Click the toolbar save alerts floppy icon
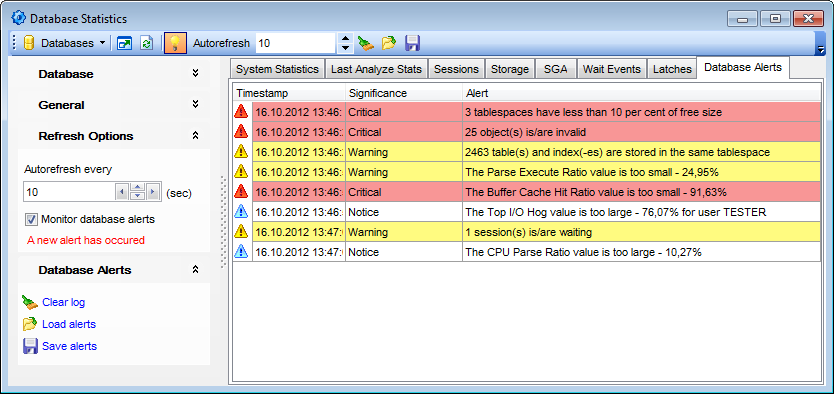This screenshot has width=834, height=394. click(413, 43)
